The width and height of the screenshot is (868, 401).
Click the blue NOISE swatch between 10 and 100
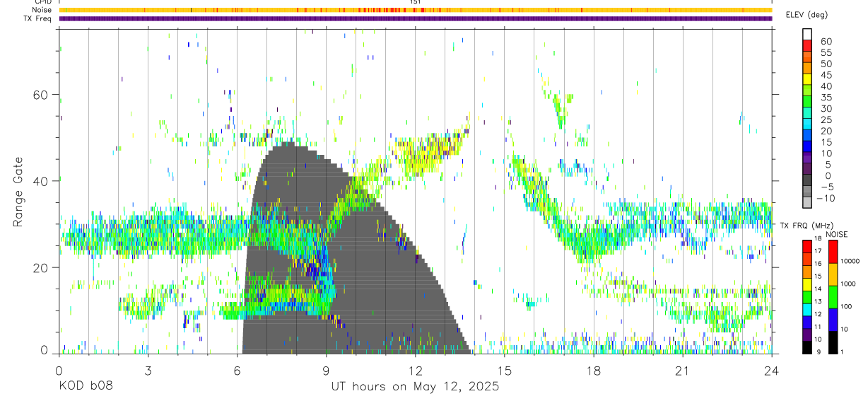833,319
